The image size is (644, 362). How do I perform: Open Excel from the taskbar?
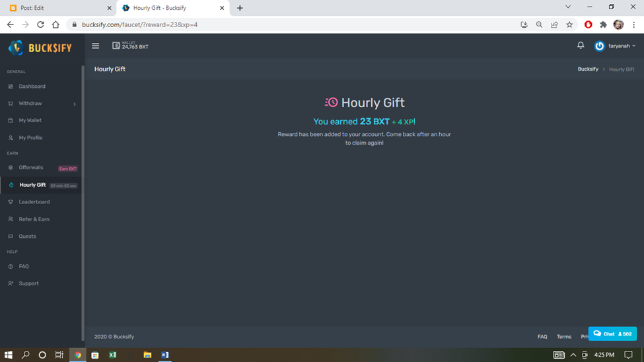click(112, 355)
